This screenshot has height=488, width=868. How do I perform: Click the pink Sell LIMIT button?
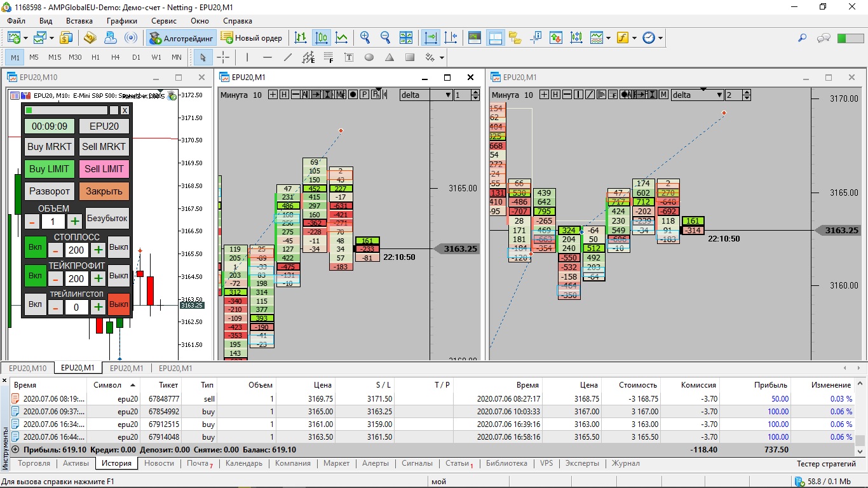[x=104, y=169]
